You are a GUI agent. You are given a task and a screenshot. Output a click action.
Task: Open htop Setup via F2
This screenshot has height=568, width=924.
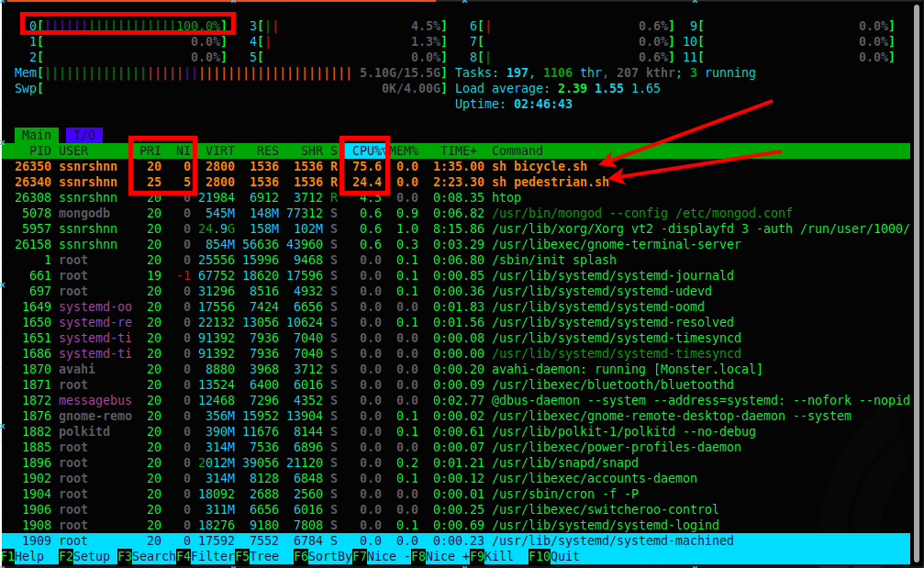87,556
